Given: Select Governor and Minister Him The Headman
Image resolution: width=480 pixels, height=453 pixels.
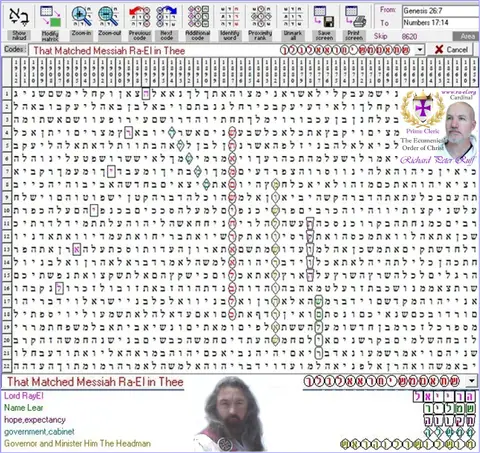Looking at the screenshot, I should [x=77, y=443].
